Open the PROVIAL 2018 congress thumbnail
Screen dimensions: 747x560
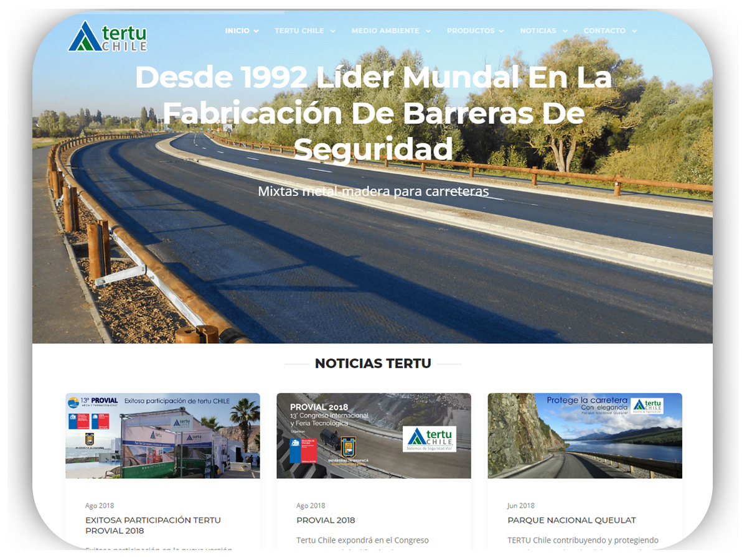pos(374,436)
